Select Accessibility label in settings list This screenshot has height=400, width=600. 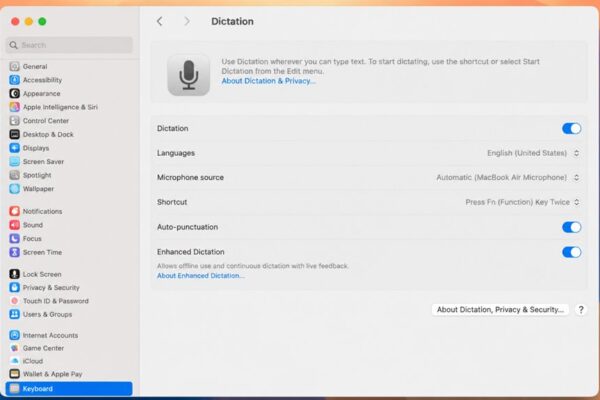click(42, 80)
